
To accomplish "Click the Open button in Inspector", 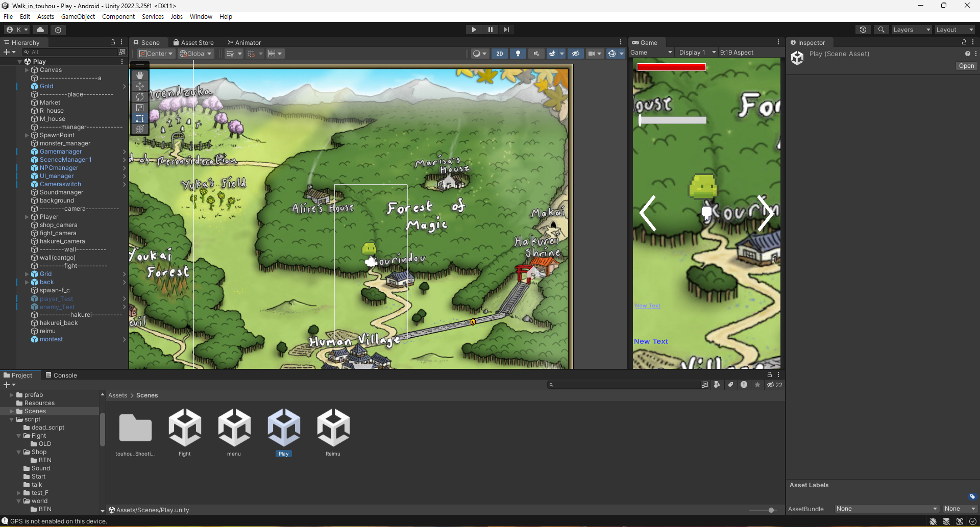I will [966, 66].
